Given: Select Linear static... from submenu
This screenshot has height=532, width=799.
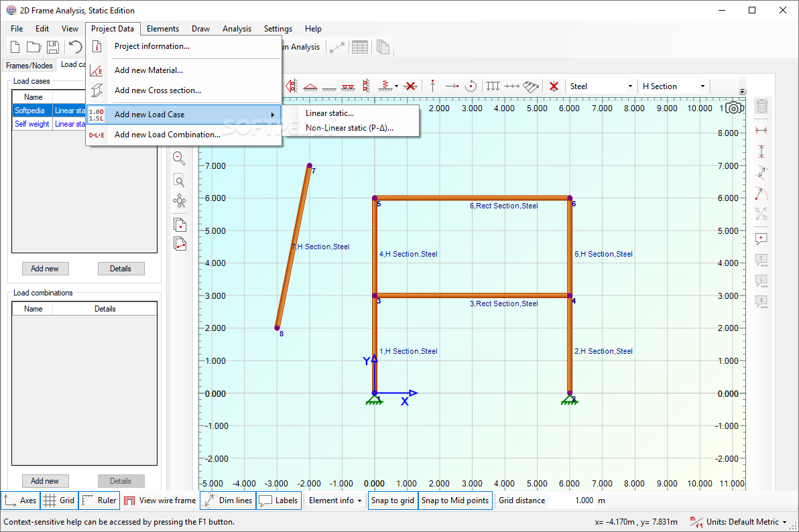Looking at the screenshot, I should pyautogui.click(x=330, y=113).
